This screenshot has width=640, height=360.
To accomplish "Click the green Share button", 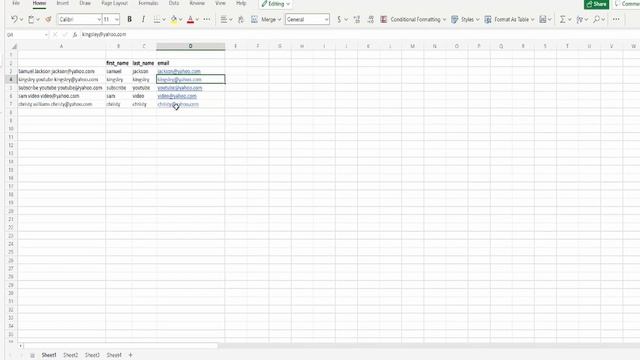I will click(x=596, y=4).
